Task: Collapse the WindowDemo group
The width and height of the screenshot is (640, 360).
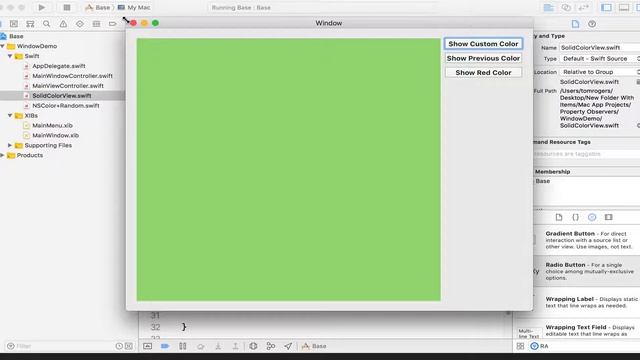Action: click(2, 46)
